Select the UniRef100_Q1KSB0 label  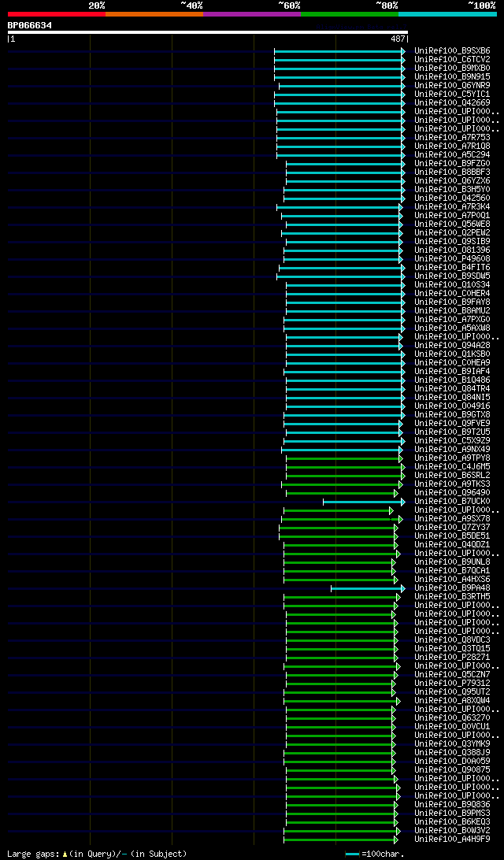click(x=453, y=354)
